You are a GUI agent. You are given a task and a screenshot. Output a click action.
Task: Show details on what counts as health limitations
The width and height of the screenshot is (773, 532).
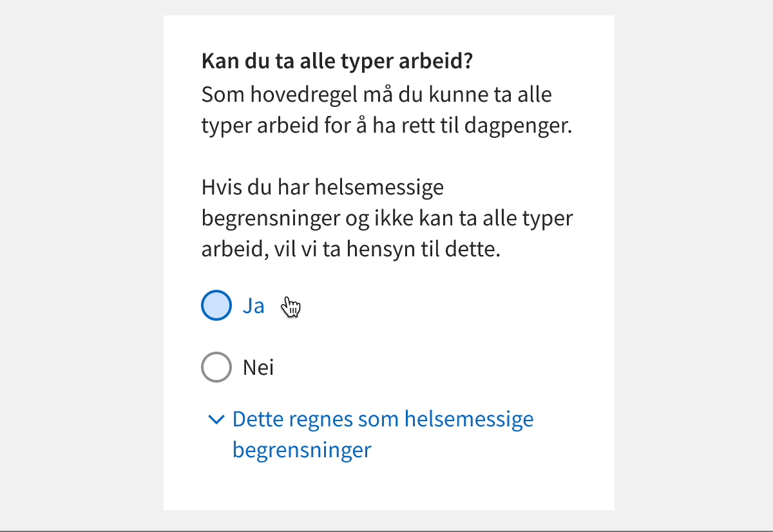pos(383,419)
